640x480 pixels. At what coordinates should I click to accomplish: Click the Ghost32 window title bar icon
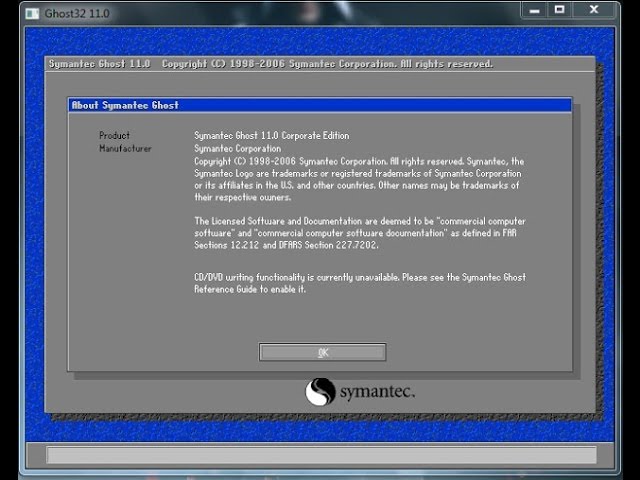click(x=32, y=14)
